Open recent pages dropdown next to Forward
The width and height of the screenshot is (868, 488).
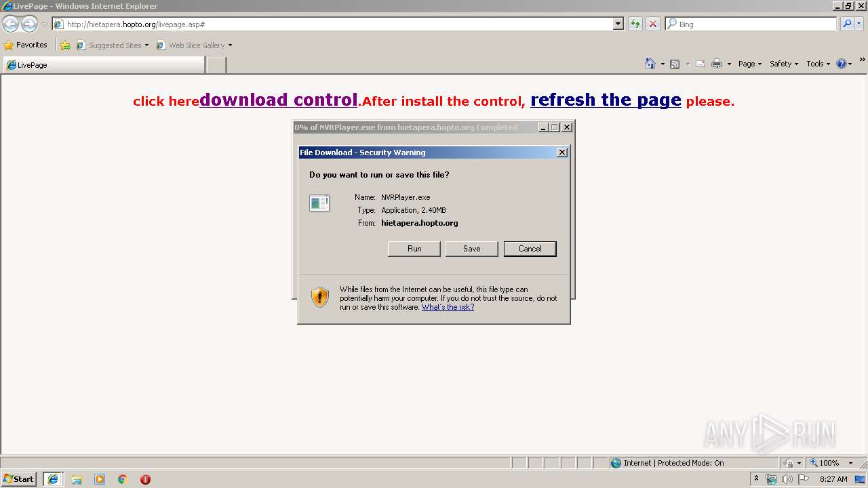tap(44, 24)
